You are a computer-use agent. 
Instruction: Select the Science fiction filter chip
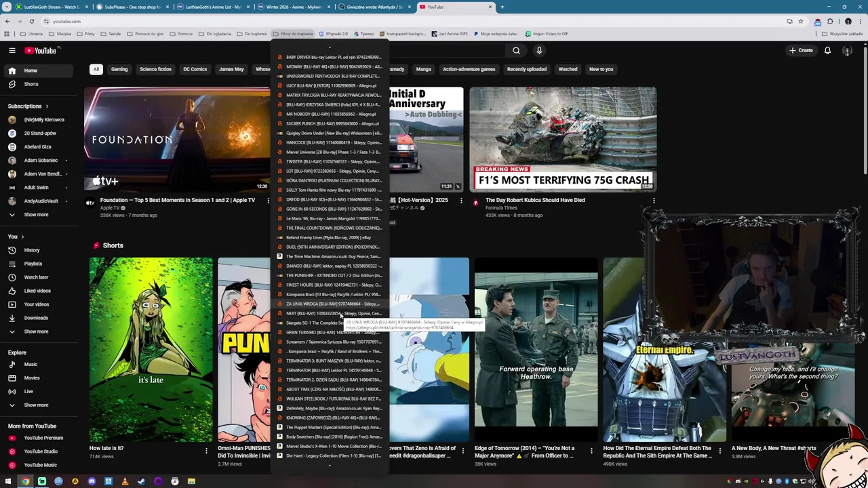[155, 69]
